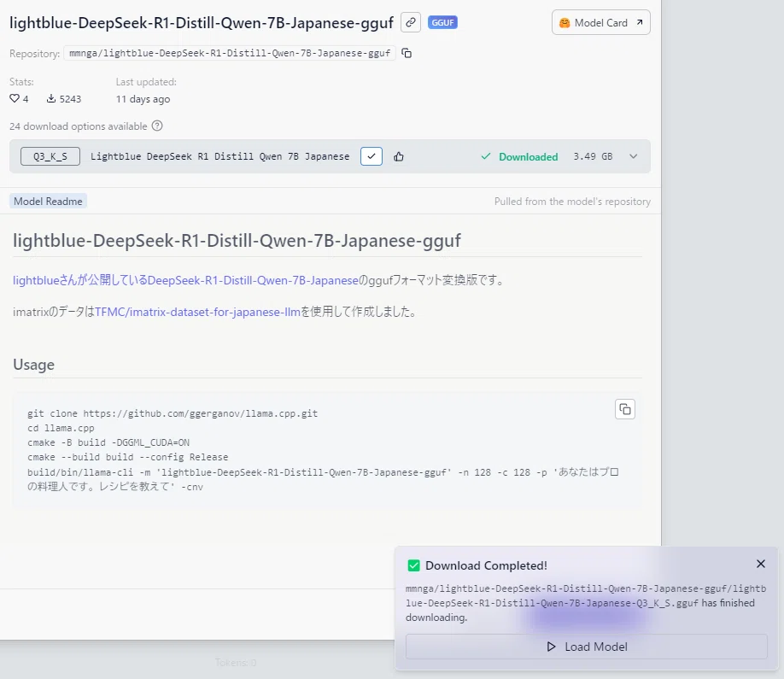Click Load Model button in notification
Viewport: 784px width, 679px height.
(586, 647)
